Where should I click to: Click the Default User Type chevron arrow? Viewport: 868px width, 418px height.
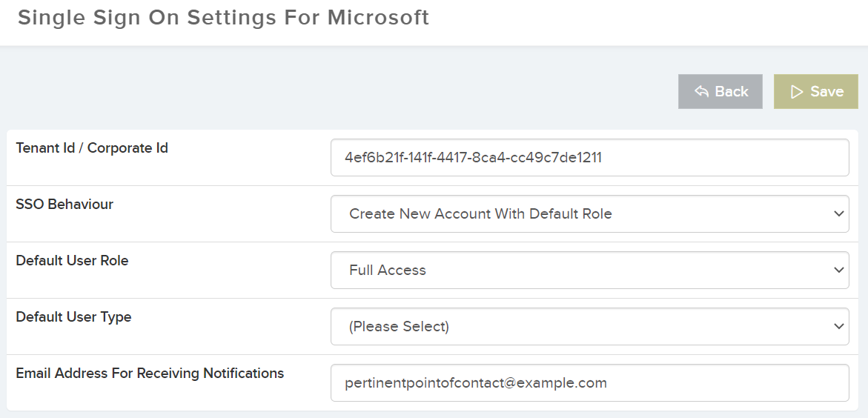(x=838, y=327)
